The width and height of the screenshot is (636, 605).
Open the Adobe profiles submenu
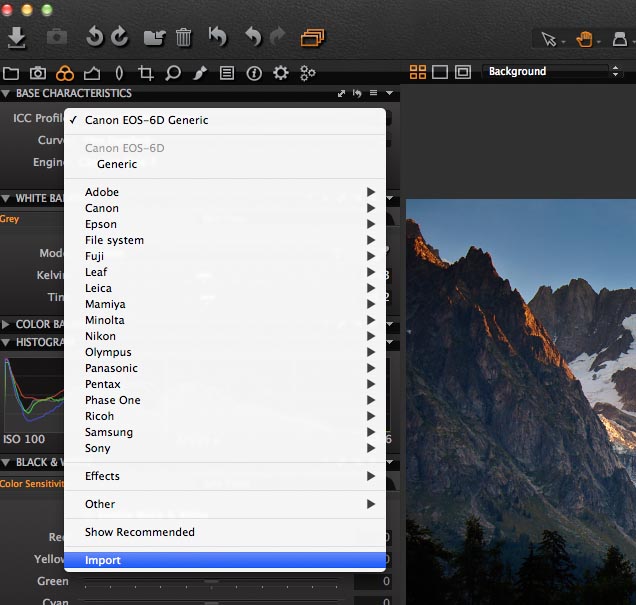(x=225, y=192)
